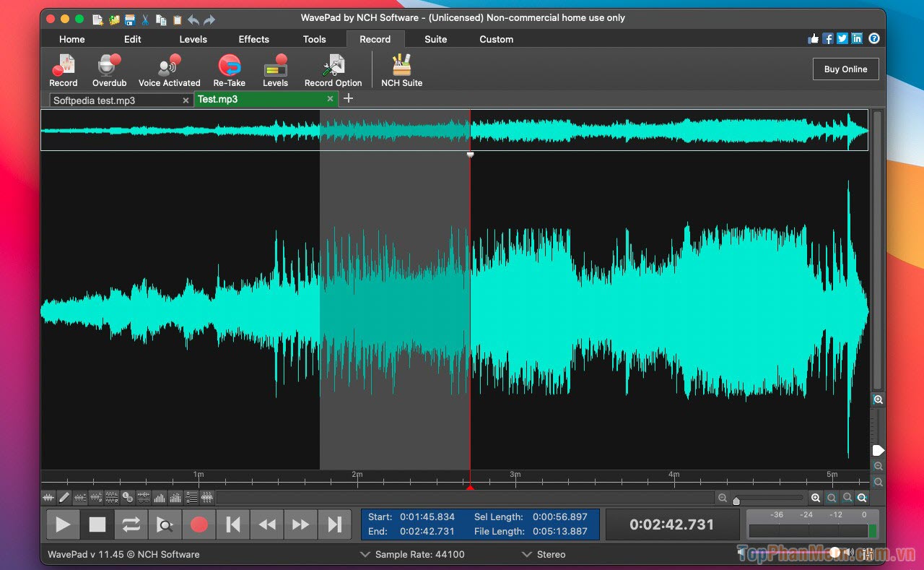Click the Re-Take recording icon

click(229, 71)
